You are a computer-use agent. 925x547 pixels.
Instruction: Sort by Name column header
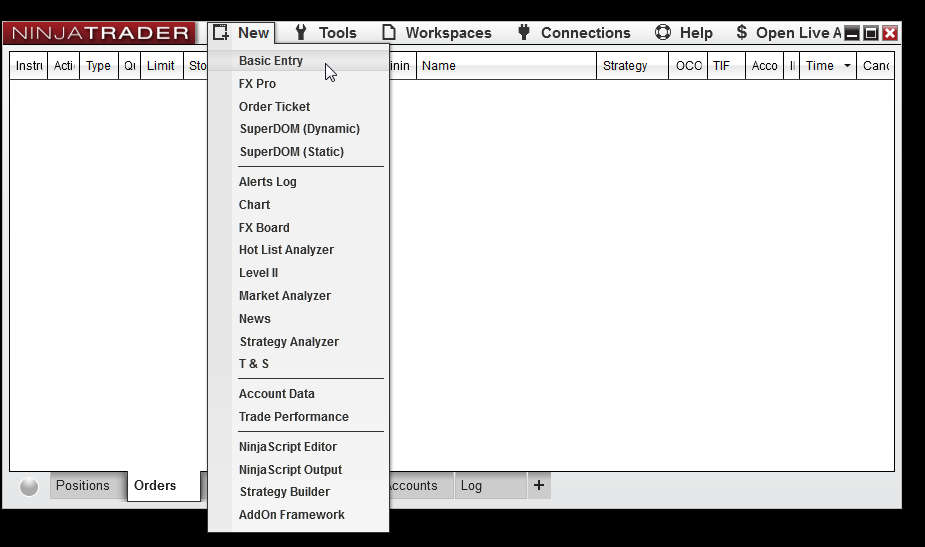(506, 65)
